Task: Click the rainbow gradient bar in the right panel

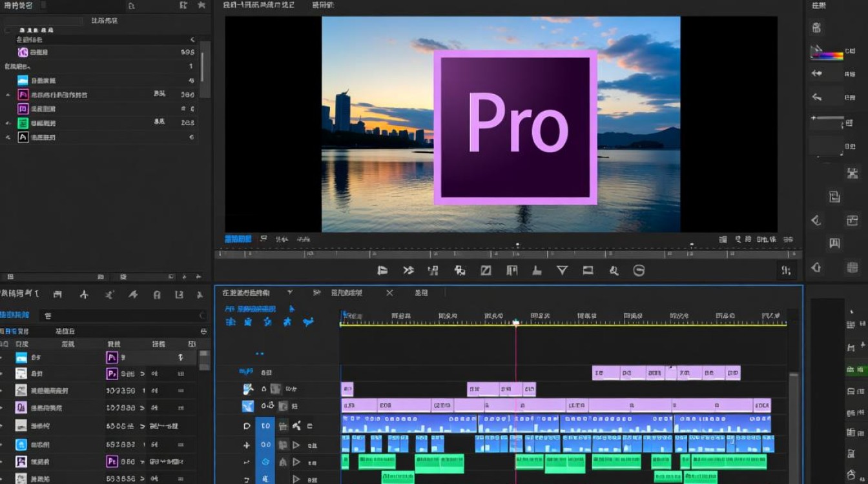Action: pos(827,55)
